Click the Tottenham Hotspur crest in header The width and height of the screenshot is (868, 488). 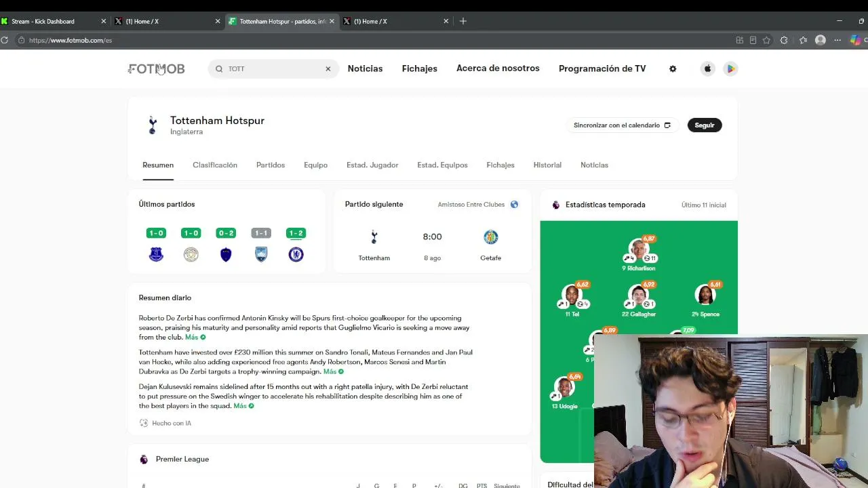pyautogui.click(x=153, y=125)
